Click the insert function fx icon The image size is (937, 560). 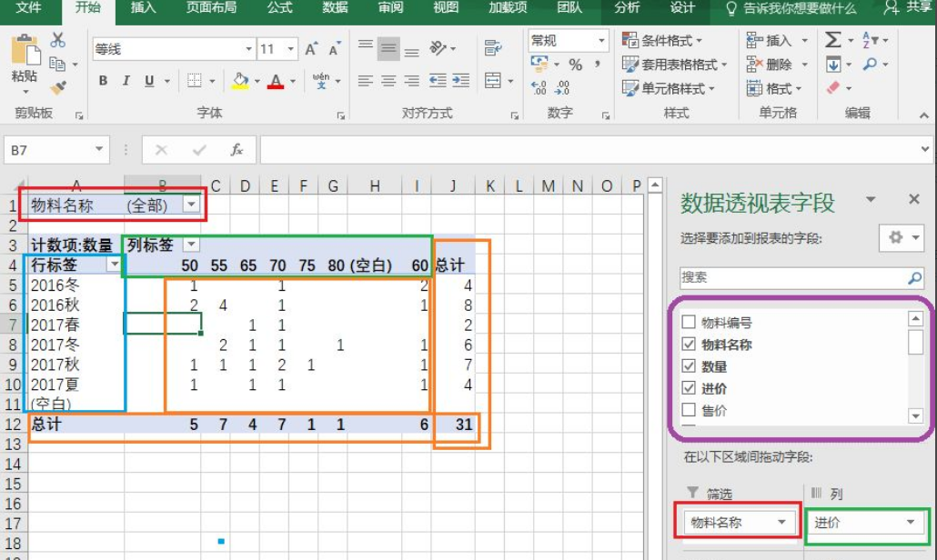237,150
